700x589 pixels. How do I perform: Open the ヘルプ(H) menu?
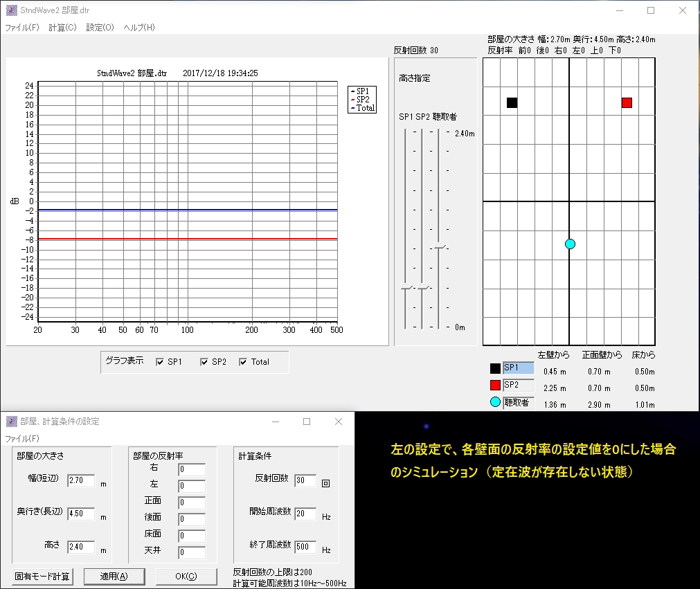(x=139, y=27)
